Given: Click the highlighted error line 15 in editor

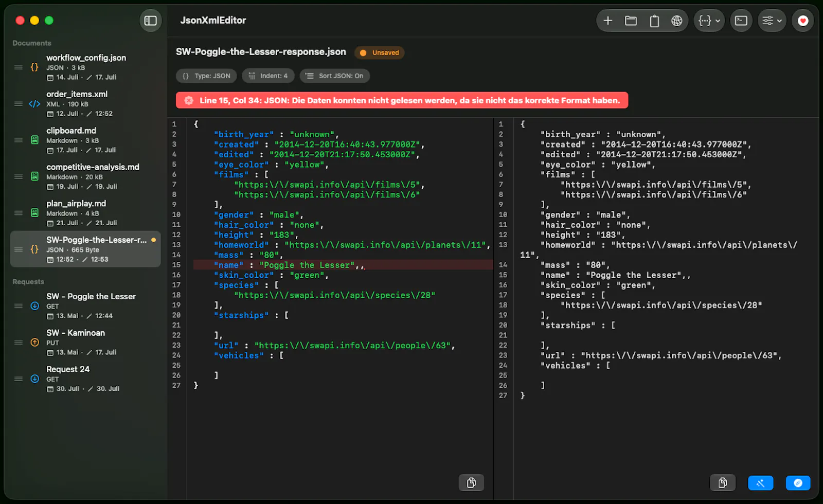Looking at the screenshot, I should (343, 265).
